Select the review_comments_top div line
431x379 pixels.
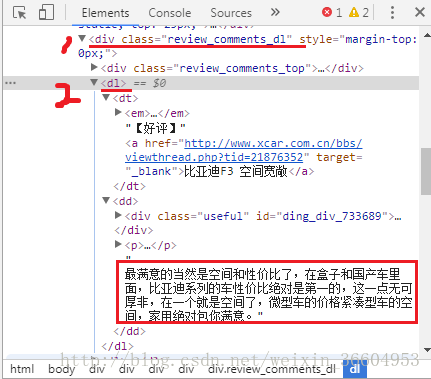(x=232, y=68)
